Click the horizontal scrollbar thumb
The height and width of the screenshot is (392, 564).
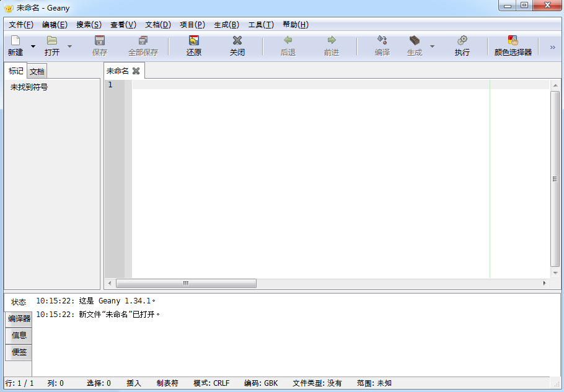coord(186,283)
